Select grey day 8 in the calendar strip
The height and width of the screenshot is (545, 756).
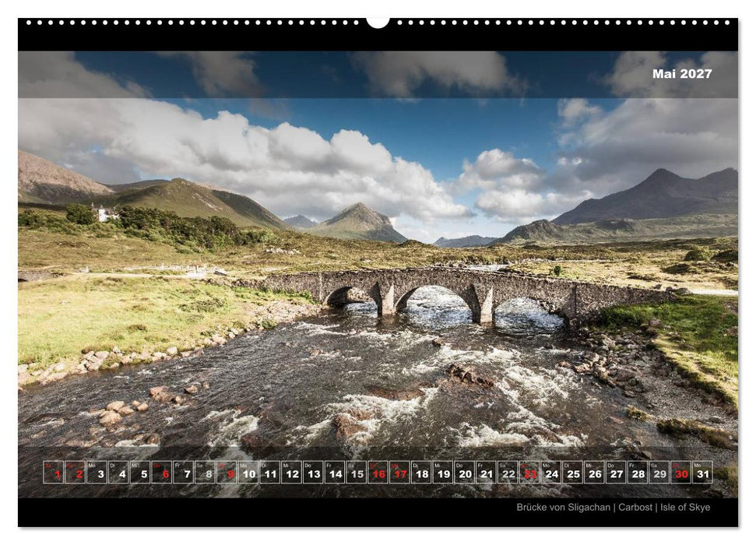(x=206, y=472)
